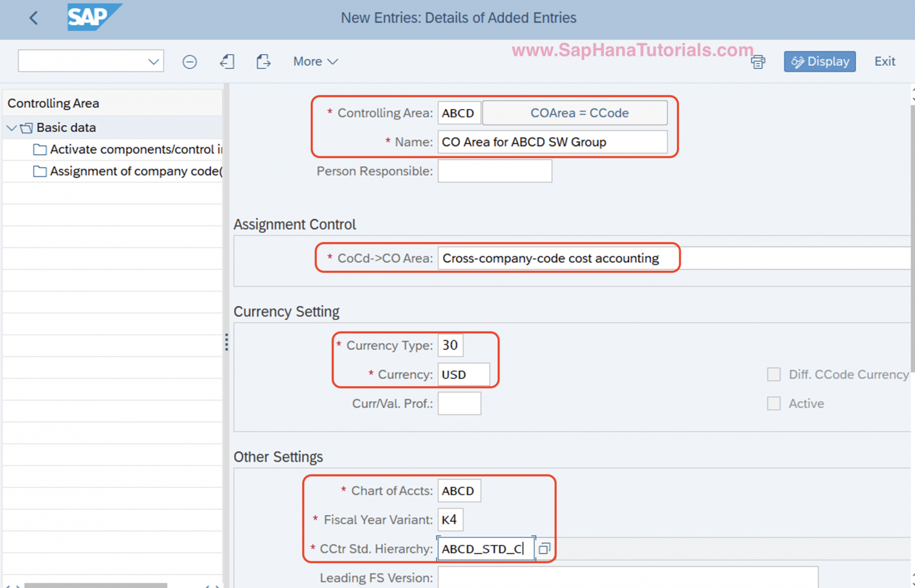Image resolution: width=915 pixels, height=588 pixels.
Task: Click Exit
Action: [885, 61]
